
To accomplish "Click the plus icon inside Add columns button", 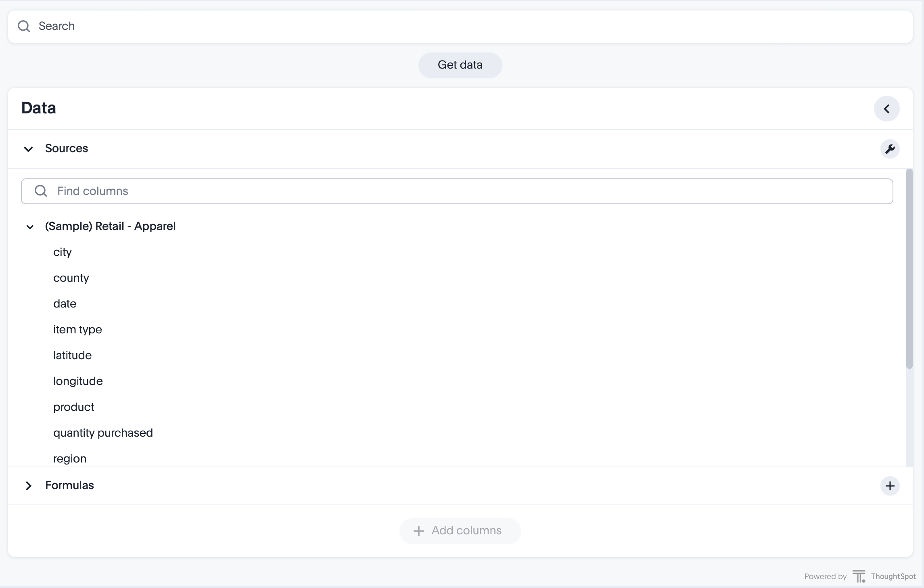I will click(418, 531).
